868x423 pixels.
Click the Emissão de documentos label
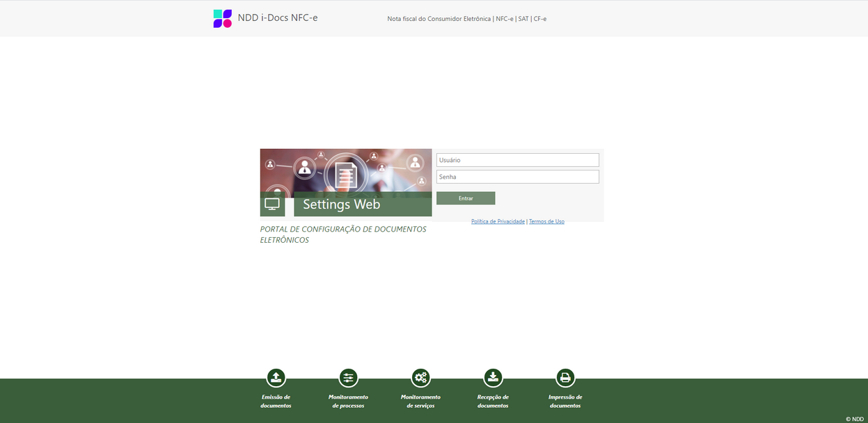[x=276, y=401]
